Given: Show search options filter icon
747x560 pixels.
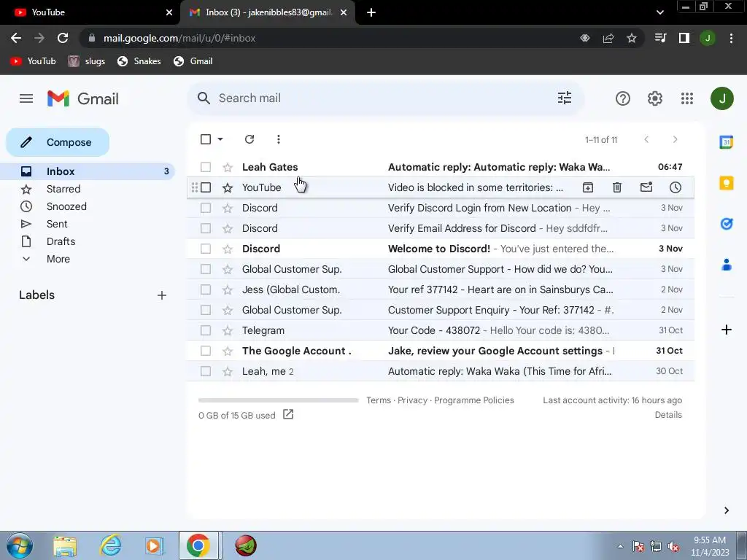Looking at the screenshot, I should [x=565, y=98].
